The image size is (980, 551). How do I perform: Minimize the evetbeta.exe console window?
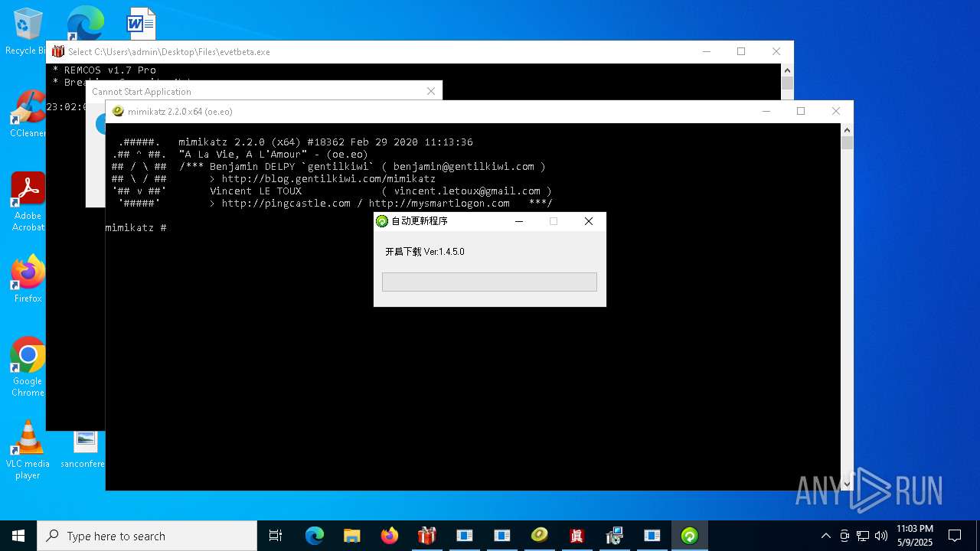706,51
